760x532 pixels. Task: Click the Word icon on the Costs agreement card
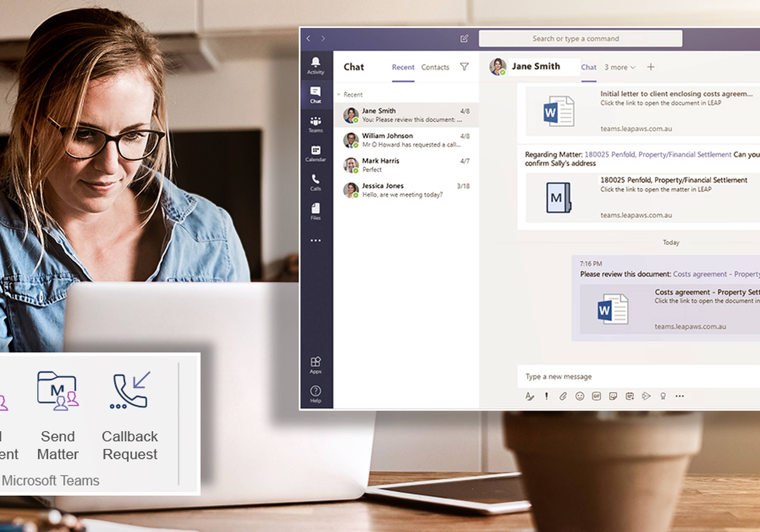click(613, 309)
